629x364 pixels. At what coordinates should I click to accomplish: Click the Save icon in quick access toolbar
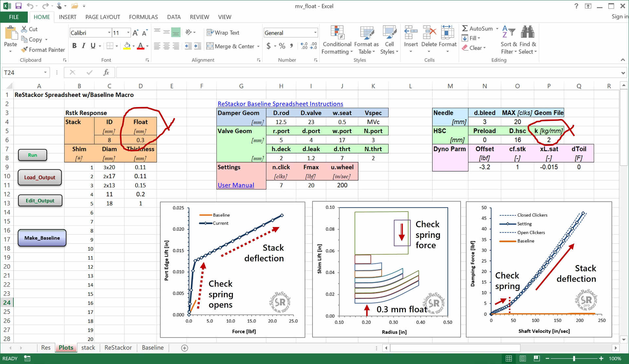point(18,6)
